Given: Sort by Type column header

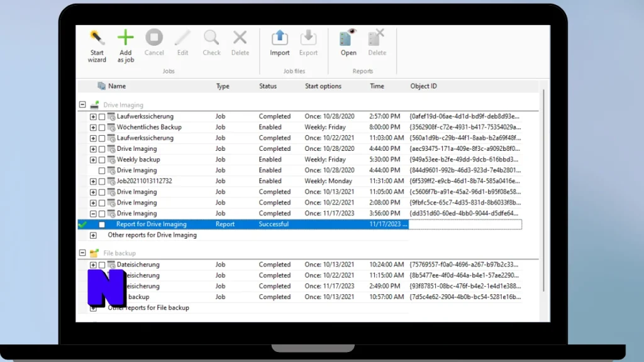Looking at the screenshot, I should pyautogui.click(x=223, y=86).
